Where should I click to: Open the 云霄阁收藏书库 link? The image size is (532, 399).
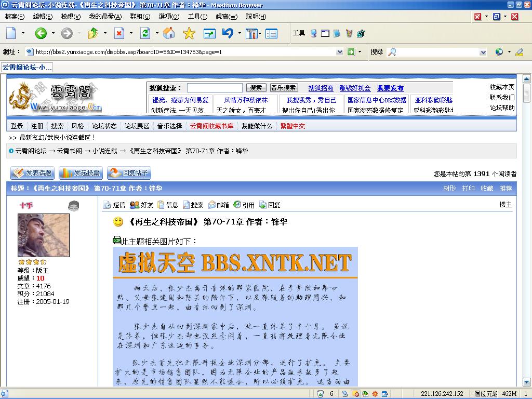pyautogui.click(x=211, y=126)
